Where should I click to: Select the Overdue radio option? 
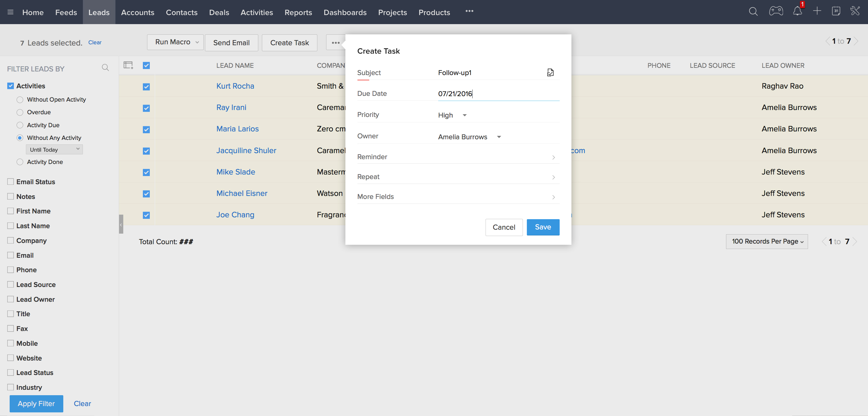(20, 112)
